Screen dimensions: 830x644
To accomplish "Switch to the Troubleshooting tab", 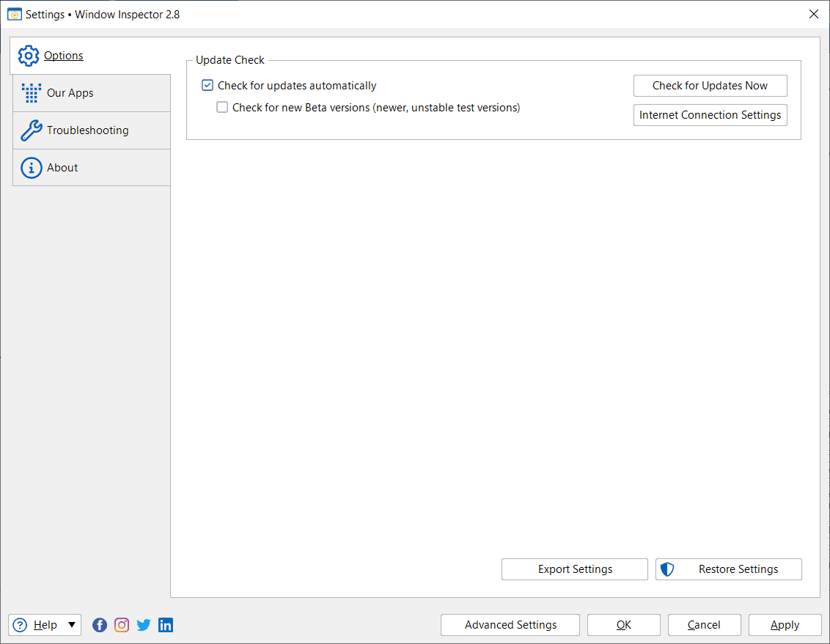I will [x=92, y=130].
